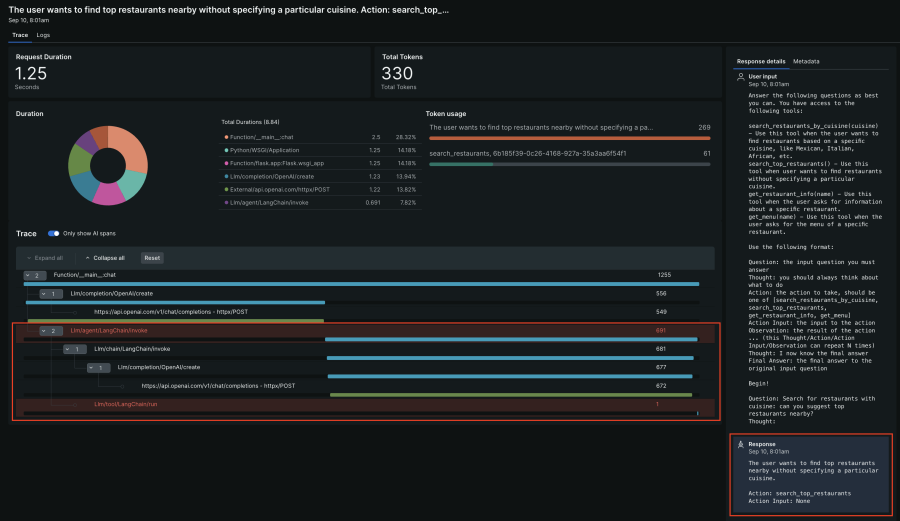Click the Llm/agent/LangChain/invoke legend dot
The image size is (900, 521).
(225, 202)
